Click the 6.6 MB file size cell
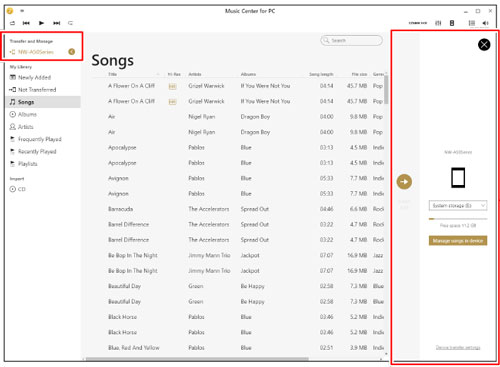 pyautogui.click(x=358, y=209)
